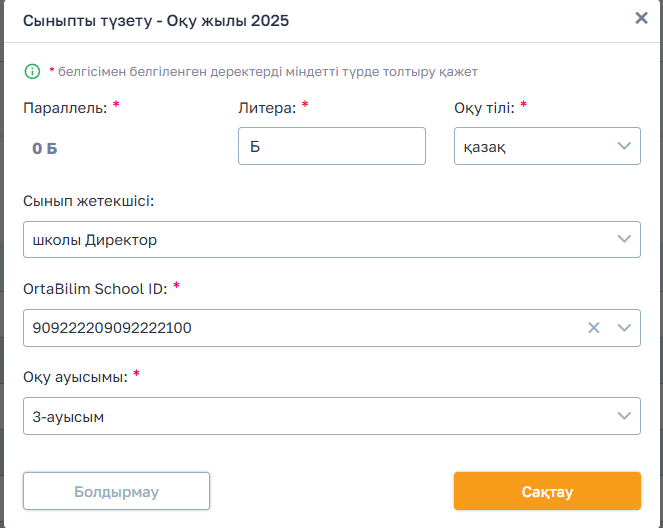
Task: Click the Оқу тілі label
Action: click(x=484, y=108)
